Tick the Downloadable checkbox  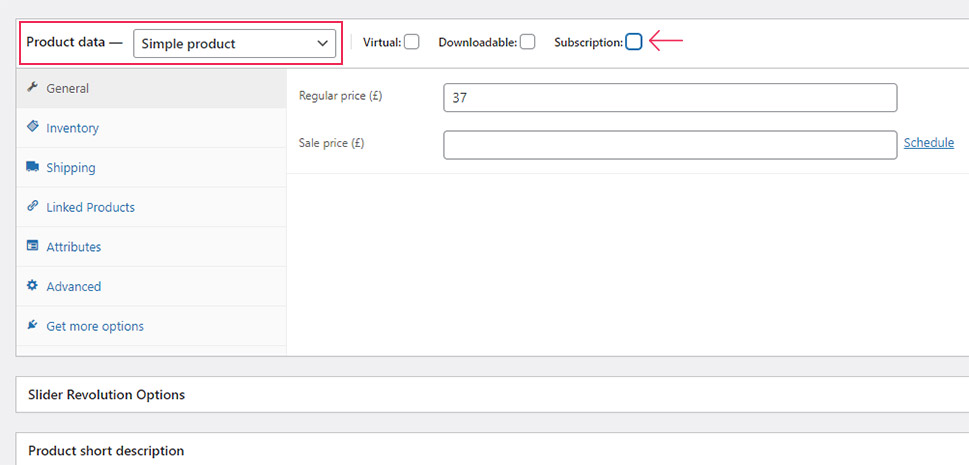(x=527, y=42)
